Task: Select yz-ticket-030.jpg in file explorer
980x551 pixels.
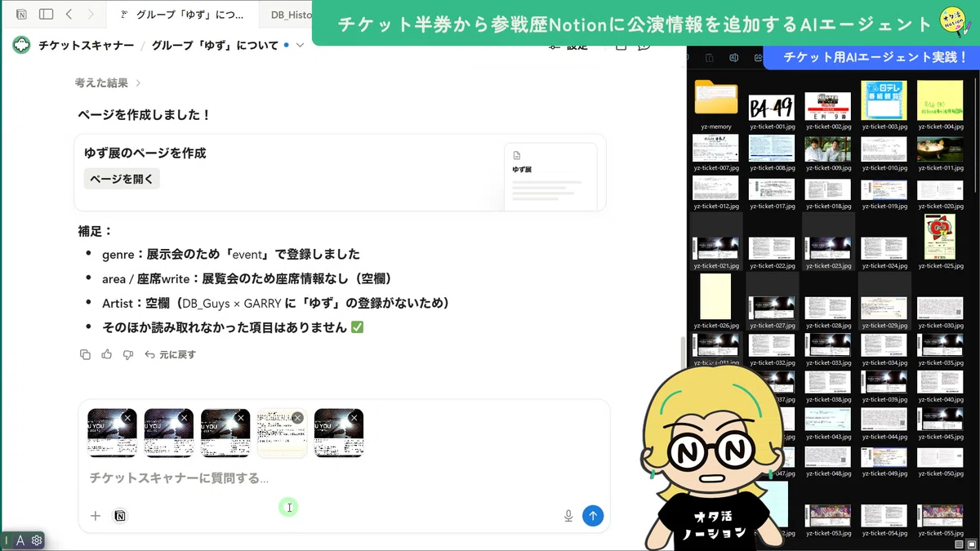Action: [x=941, y=312]
